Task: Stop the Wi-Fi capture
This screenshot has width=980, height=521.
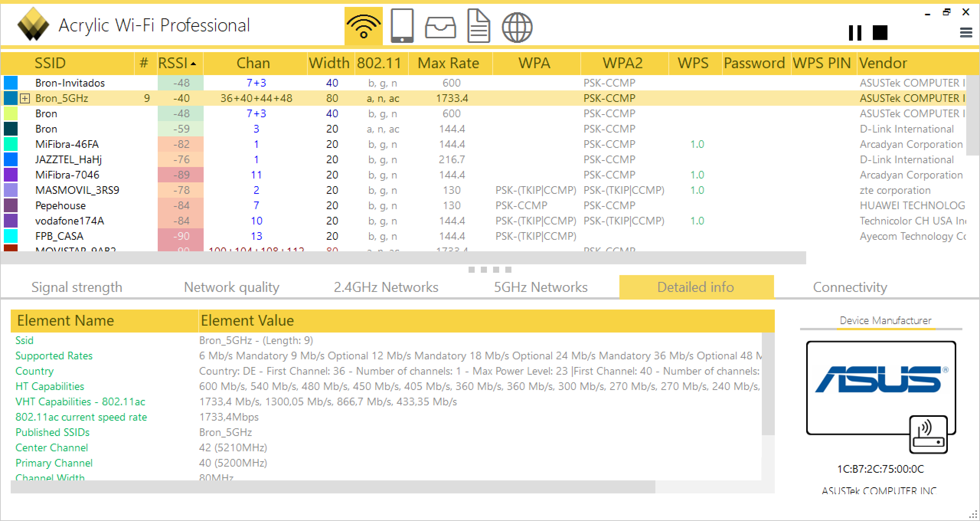Action: (880, 33)
